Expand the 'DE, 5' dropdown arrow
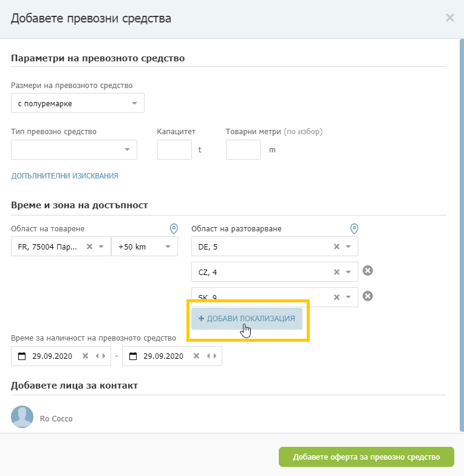The height and width of the screenshot is (476, 464). click(x=349, y=246)
